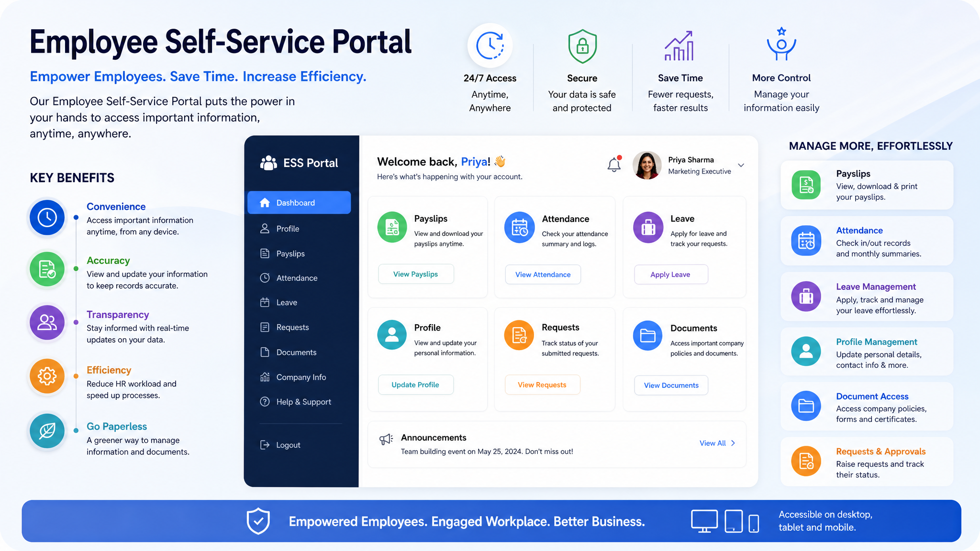This screenshot has width=980, height=551.
Task: Click the purple Leave suitcase icon in the dashboard card
Action: coord(648,227)
